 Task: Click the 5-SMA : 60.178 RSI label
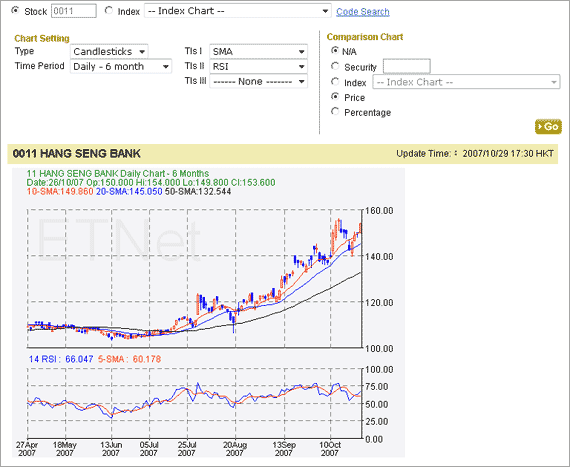coord(129,359)
